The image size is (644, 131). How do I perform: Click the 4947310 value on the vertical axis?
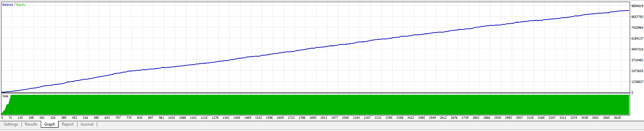point(637,49)
